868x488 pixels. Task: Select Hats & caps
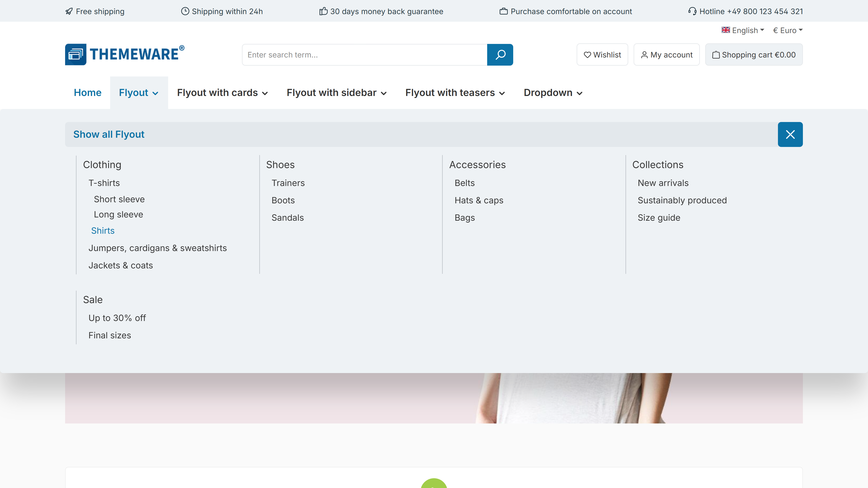[x=479, y=200]
